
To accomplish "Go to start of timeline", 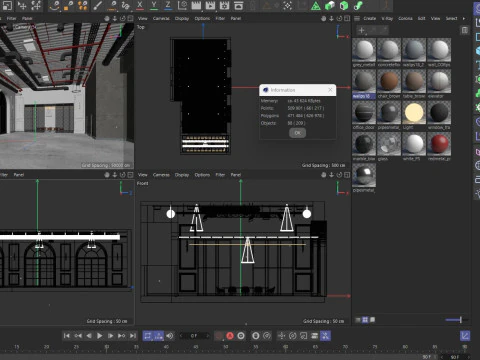I will tap(67, 336).
